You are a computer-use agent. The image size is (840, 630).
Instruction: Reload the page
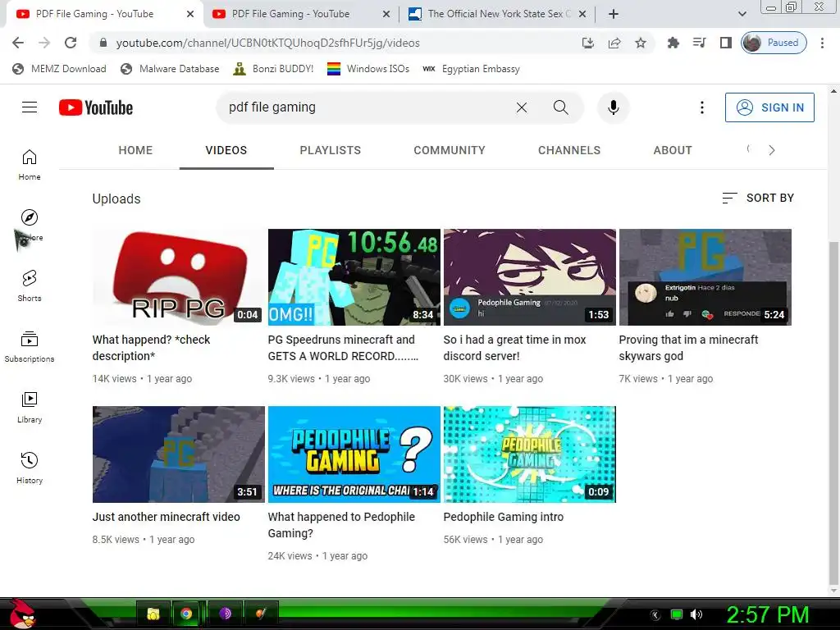pos(71,43)
